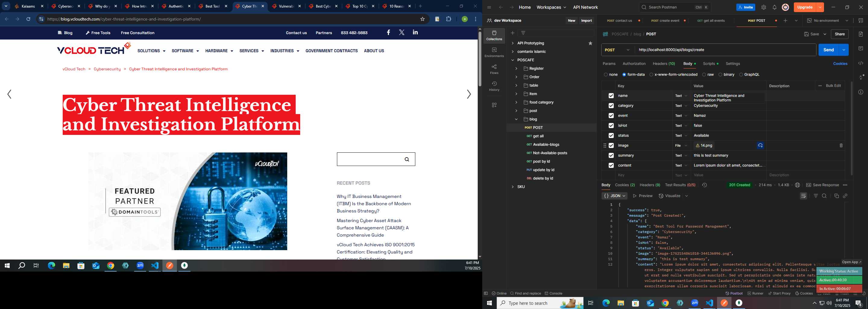
Task: Select the GraphQL body type
Action: [741, 75]
